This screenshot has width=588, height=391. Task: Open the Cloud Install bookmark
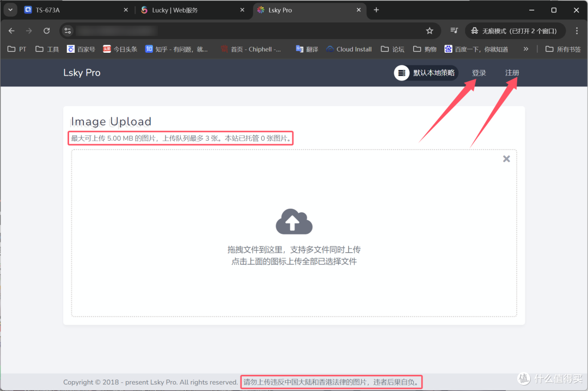coord(349,49)
